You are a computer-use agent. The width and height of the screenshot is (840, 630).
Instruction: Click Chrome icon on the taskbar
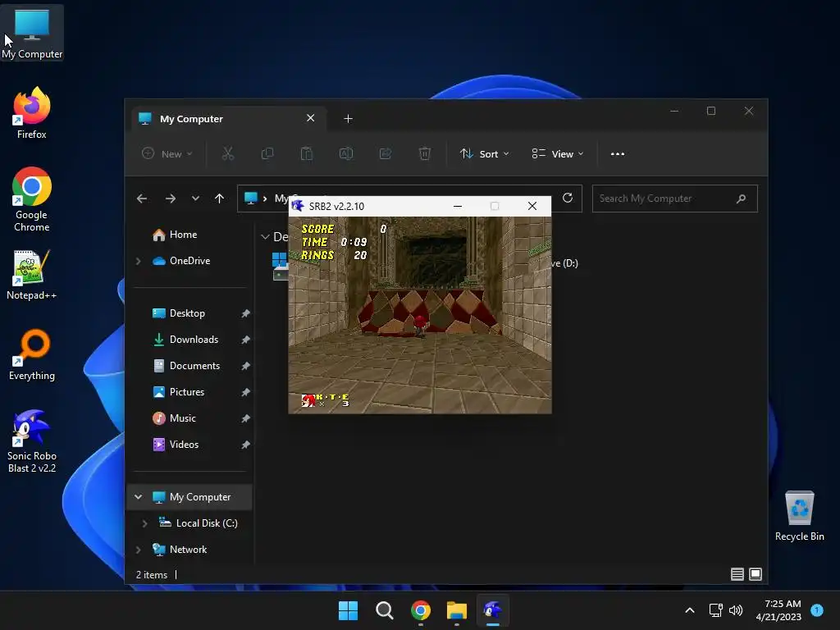tap(421, 610)
